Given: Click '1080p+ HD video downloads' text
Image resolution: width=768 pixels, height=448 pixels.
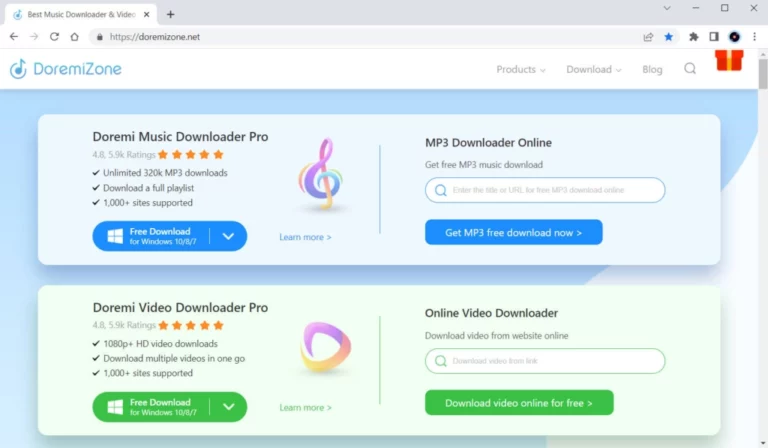Looking at the screenshot, I should click(161, 344).
